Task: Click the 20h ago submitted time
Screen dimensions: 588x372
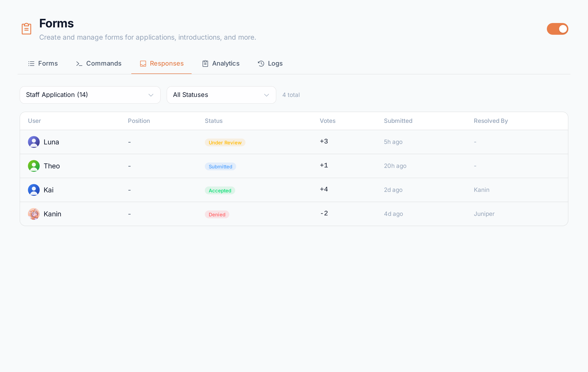Action: click(x=395, y=166)
